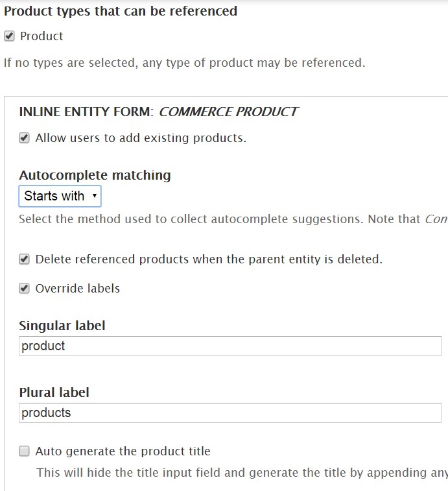
Task: Focus the Singular label text field
Action: tap(230, 346)
